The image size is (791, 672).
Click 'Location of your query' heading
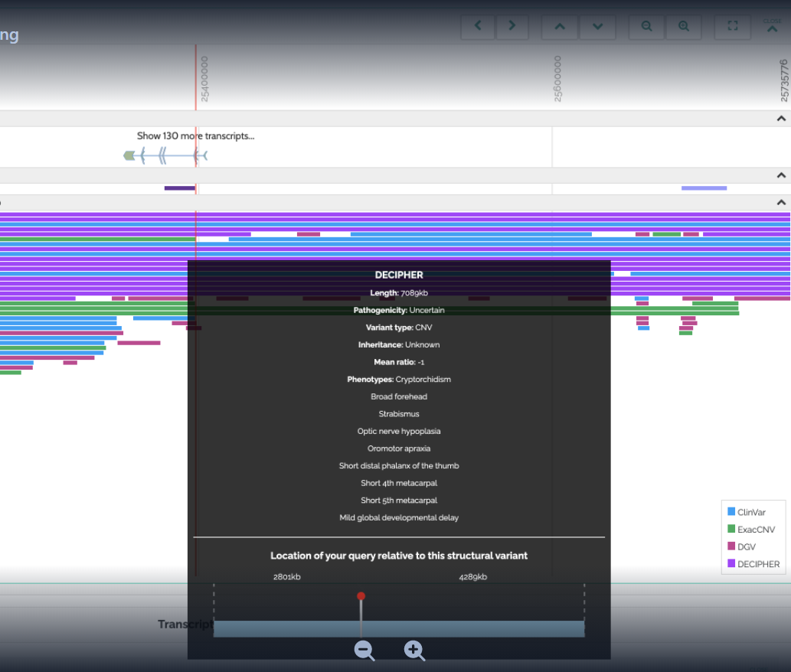[x=399, y=556]
